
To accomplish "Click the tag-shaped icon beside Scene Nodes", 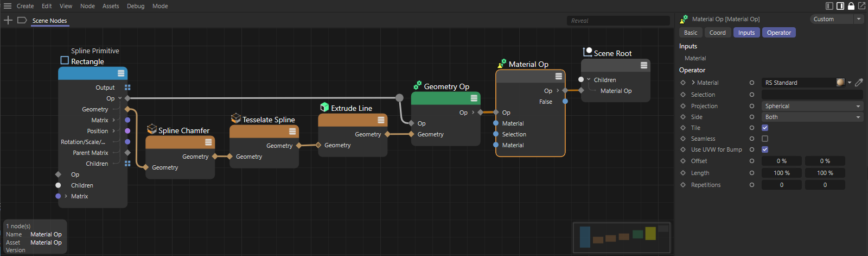I will [x=22, y=20].
